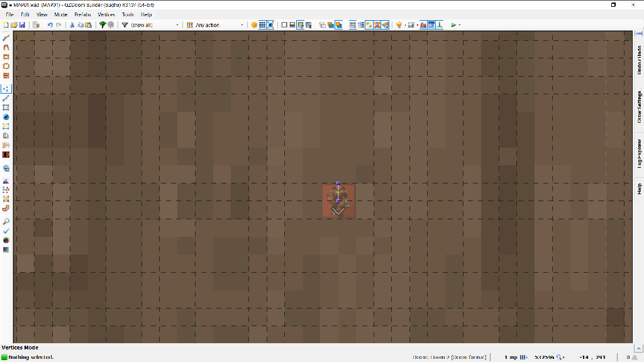Open the File menu
The image size is (644, 362).
click(x=9, y=14)
